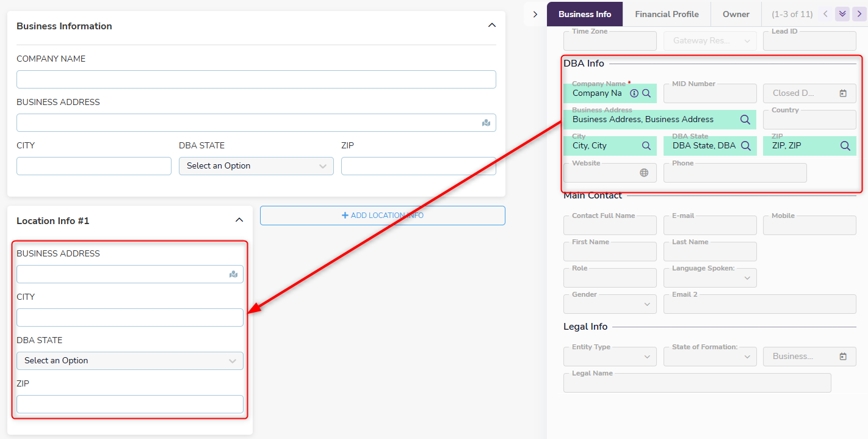Screen dimensions: 868x439
Task: Click the double-chevron expand tabs button
Action: tap(842, 14)
